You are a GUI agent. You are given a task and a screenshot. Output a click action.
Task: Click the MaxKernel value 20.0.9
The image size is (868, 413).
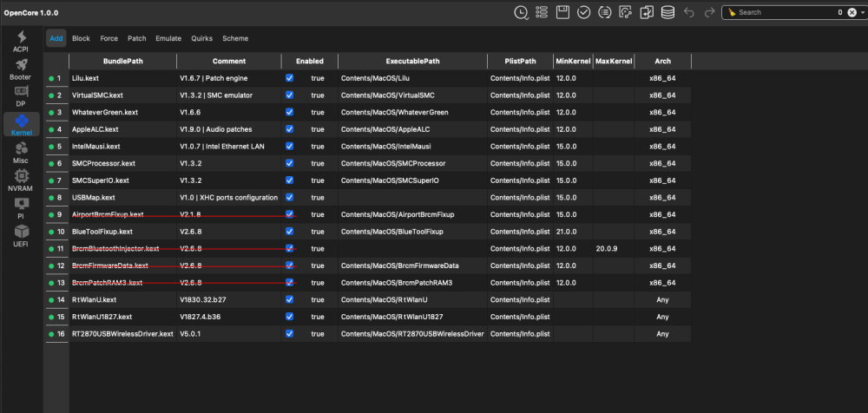(x=606, y=248)
